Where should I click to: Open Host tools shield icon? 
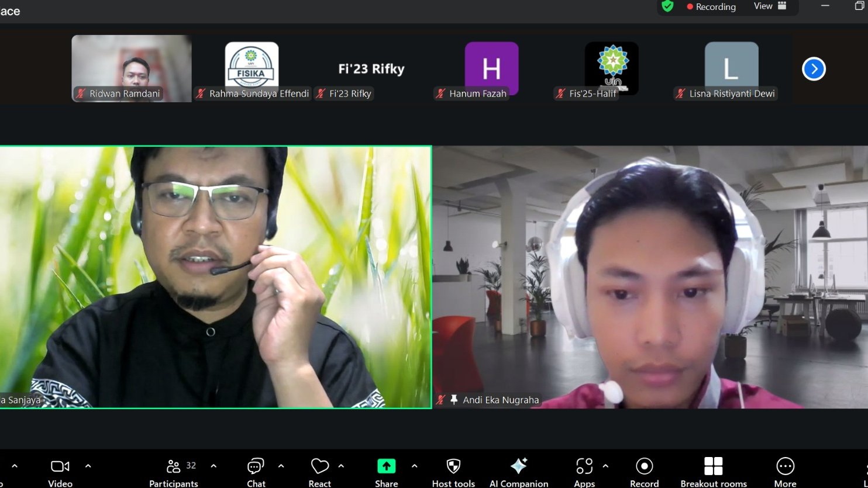coord(453,466)
